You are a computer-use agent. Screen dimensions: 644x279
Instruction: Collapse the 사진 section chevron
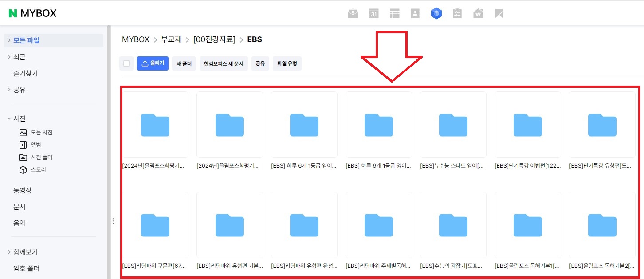(x=9, y=118)
